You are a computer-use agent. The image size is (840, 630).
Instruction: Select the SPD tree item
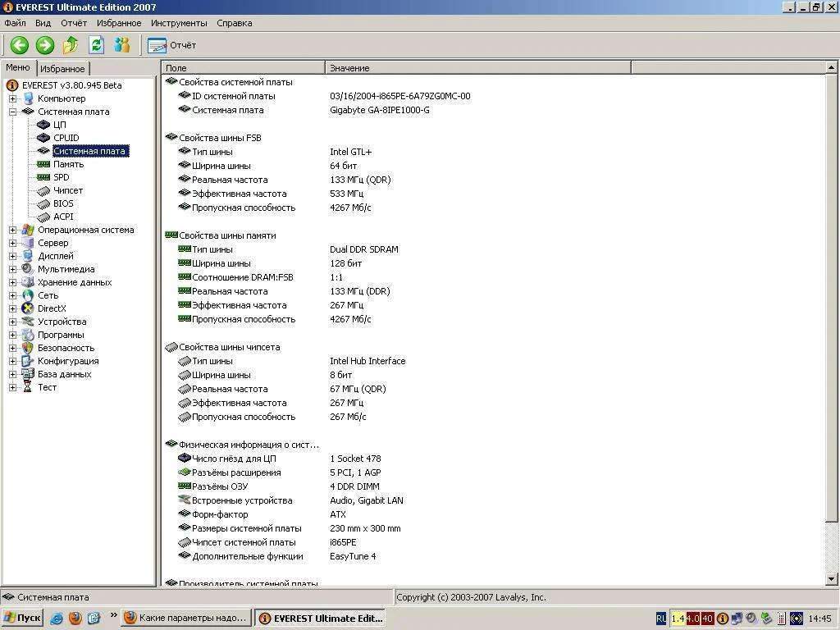[x=61, y=177]
